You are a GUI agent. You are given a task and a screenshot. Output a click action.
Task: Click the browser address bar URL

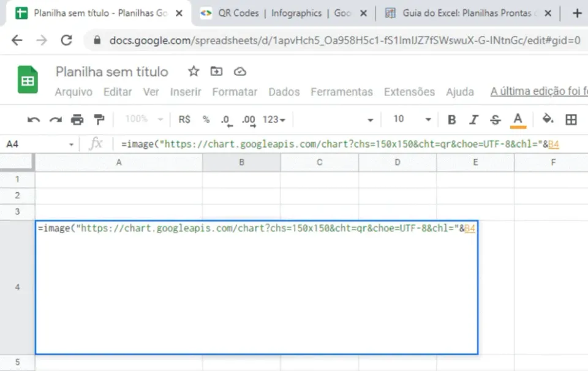tap(345, 40)
